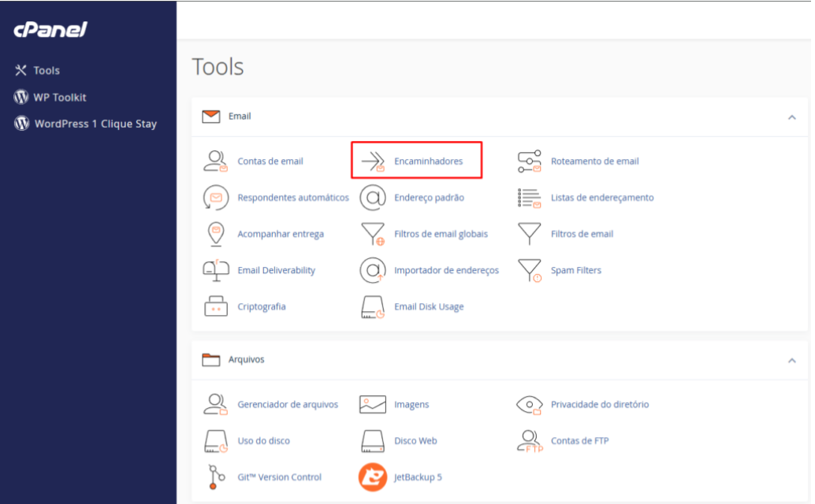Select the Contas de email icon
This screenshot has height=504, width=815.
[x=270, y=161]
